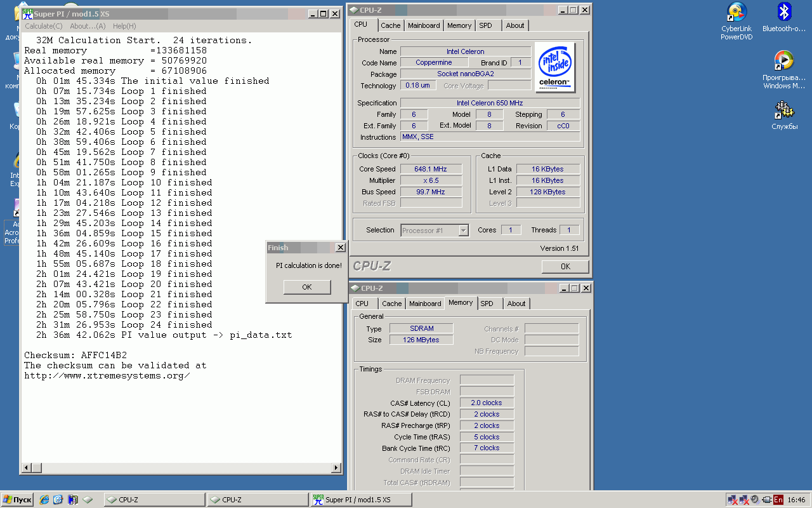Click the title bar icon of the CPU-Z Memory window

tap(354, 288)
